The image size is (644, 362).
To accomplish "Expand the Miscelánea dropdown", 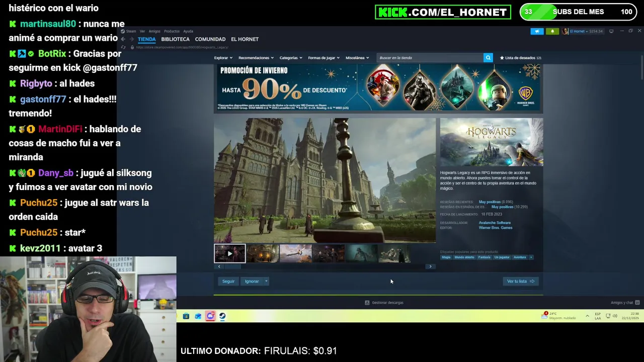I will pyautogui.click(x=357, y=58).
